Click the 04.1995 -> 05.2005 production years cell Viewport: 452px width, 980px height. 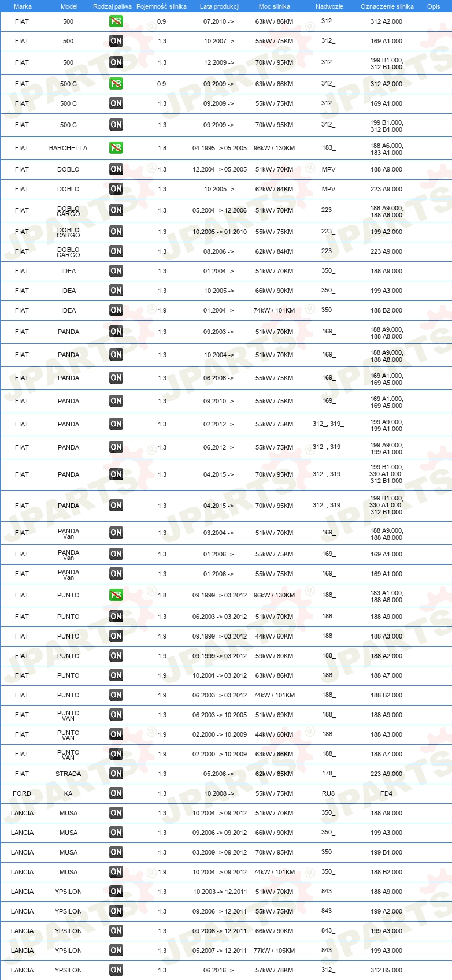pyautogui.click(x=220, y=148)
